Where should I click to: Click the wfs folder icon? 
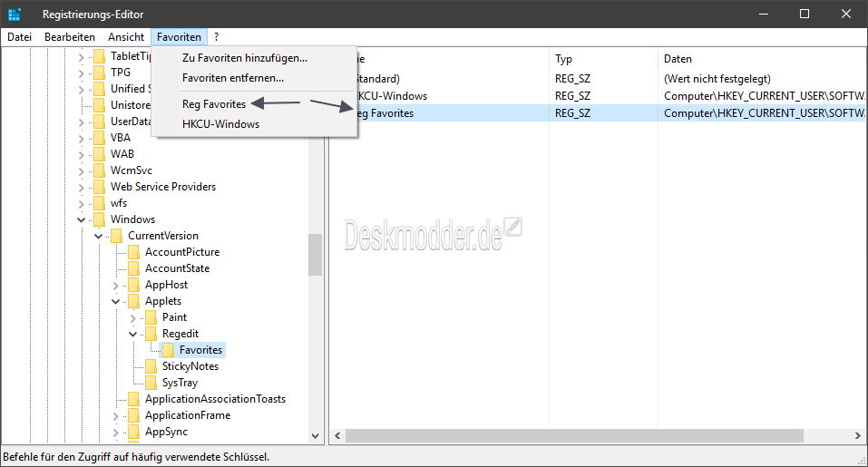click(x=99, y=203)
